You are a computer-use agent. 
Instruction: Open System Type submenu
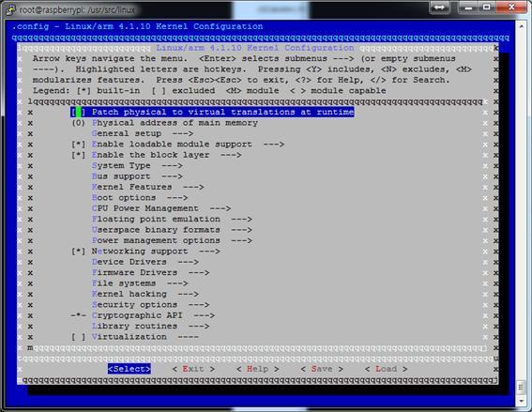pos(137,165)
